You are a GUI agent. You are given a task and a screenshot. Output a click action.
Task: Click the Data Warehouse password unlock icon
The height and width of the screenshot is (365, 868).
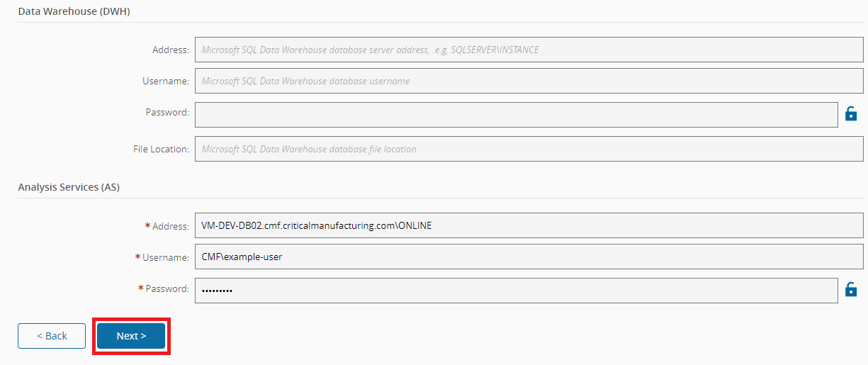coord(851,113)
